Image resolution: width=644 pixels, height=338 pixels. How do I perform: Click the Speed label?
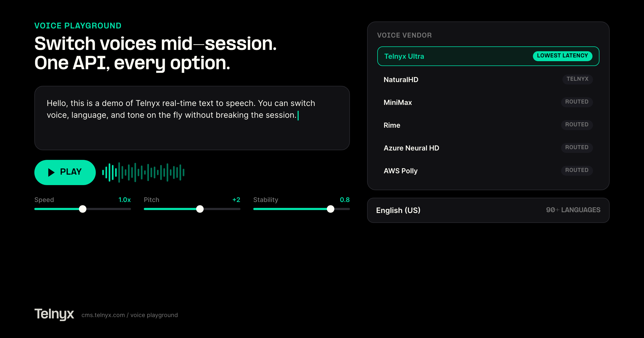point(44,200)
